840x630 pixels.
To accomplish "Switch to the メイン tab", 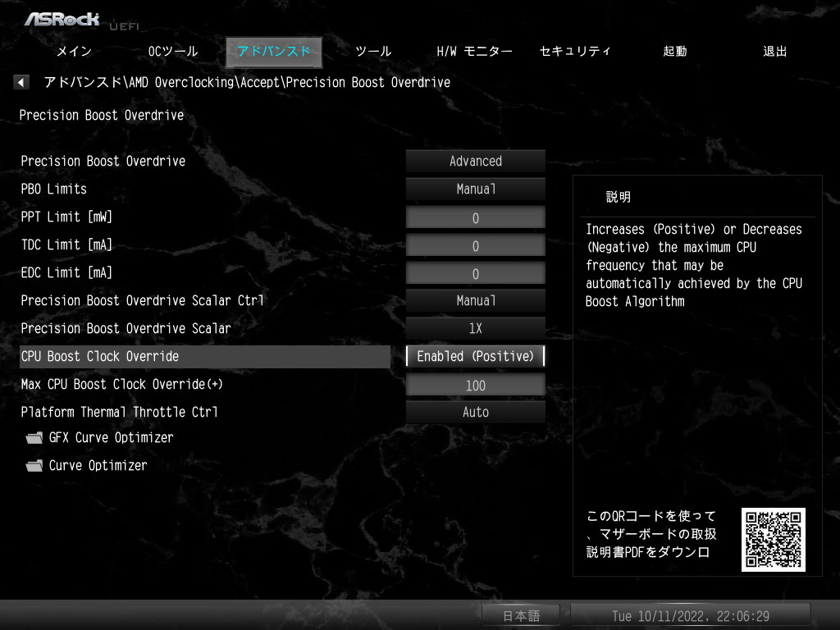I will point(74,52).
